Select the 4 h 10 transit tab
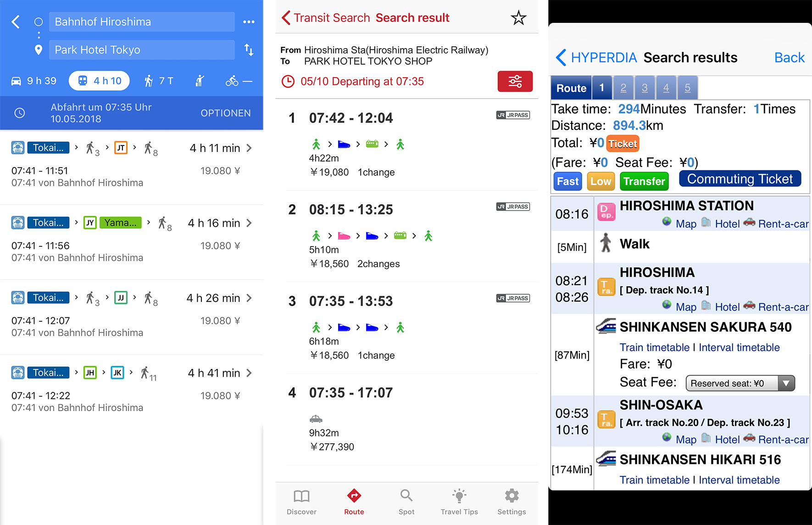The height and width of the screenshot is (525, 812). (x=99, y=80)
